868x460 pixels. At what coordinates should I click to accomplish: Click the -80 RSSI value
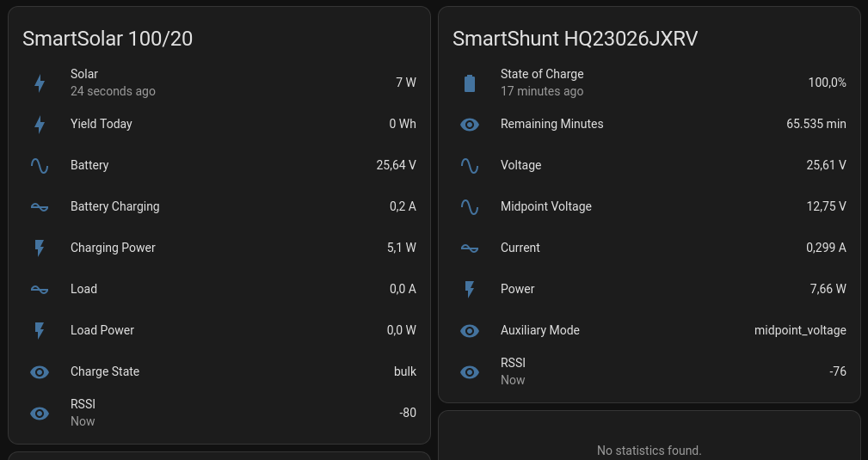(x=408, y=413)
